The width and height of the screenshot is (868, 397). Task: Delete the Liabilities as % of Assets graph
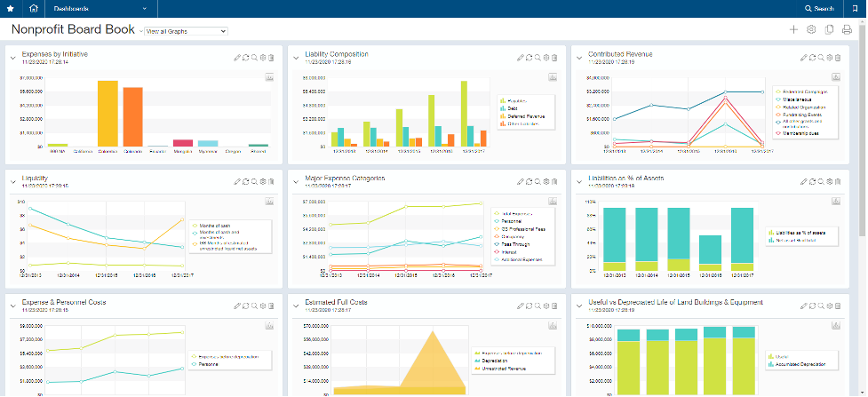[x=838, y=181]
